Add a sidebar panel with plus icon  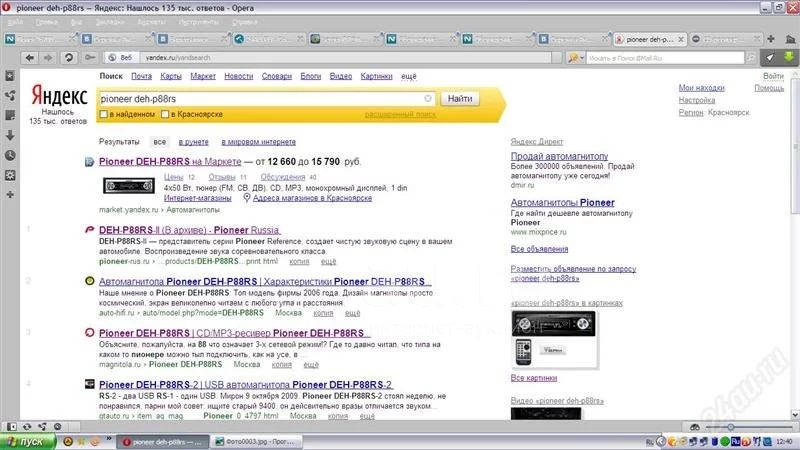coord(10,195)
